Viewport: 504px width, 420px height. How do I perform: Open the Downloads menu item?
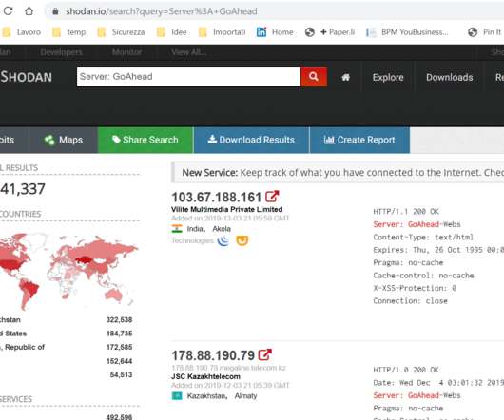[x=450, y=77]
